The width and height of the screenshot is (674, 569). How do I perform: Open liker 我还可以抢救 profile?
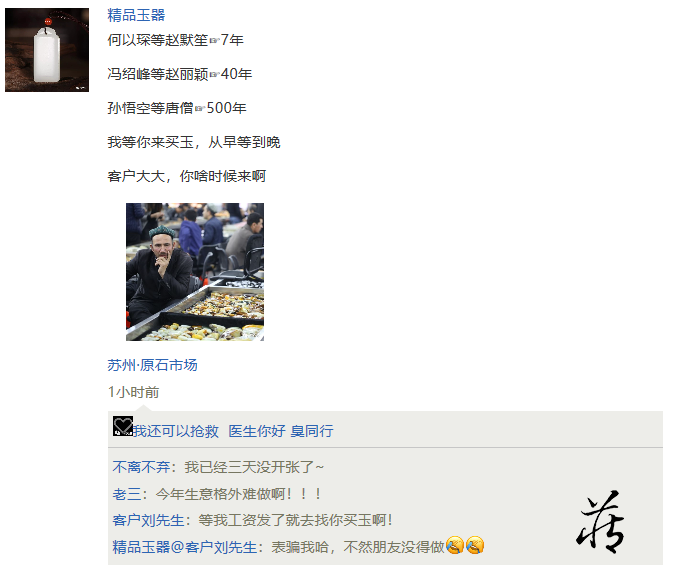click(x=176, y=431)
